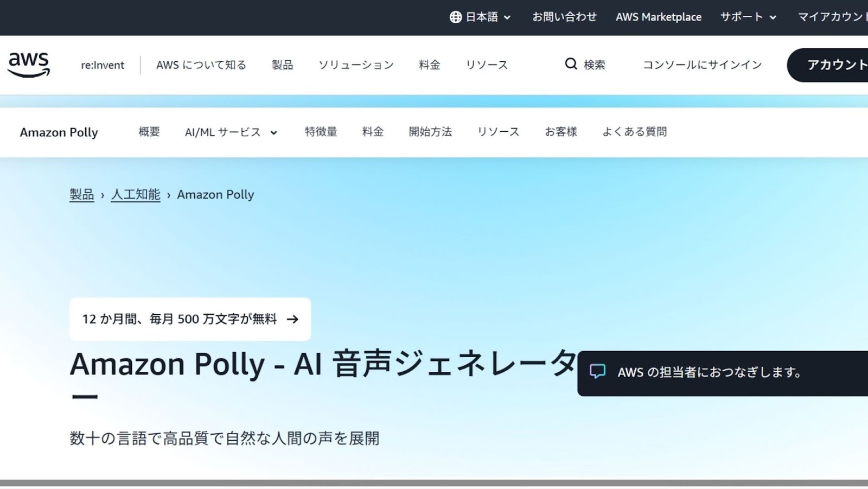
Task: Expand the サポート dropdown
Action: coord(748,17)
